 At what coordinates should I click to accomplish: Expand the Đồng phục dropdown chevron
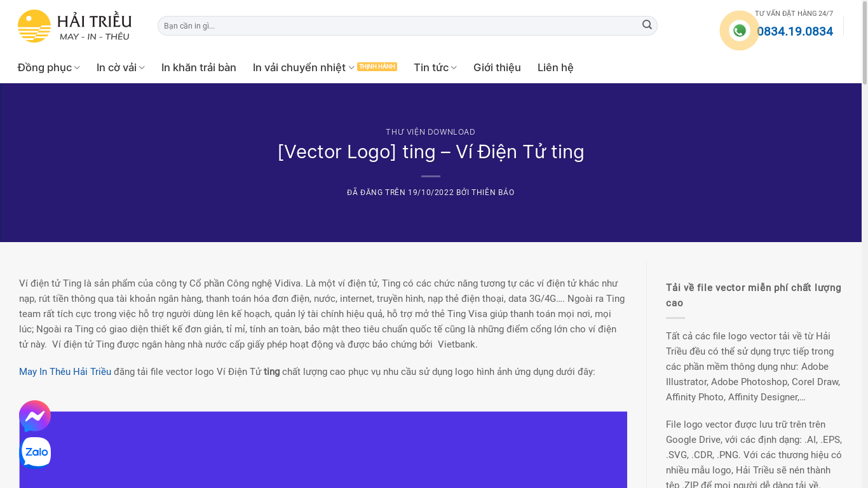tap(77, 68)
